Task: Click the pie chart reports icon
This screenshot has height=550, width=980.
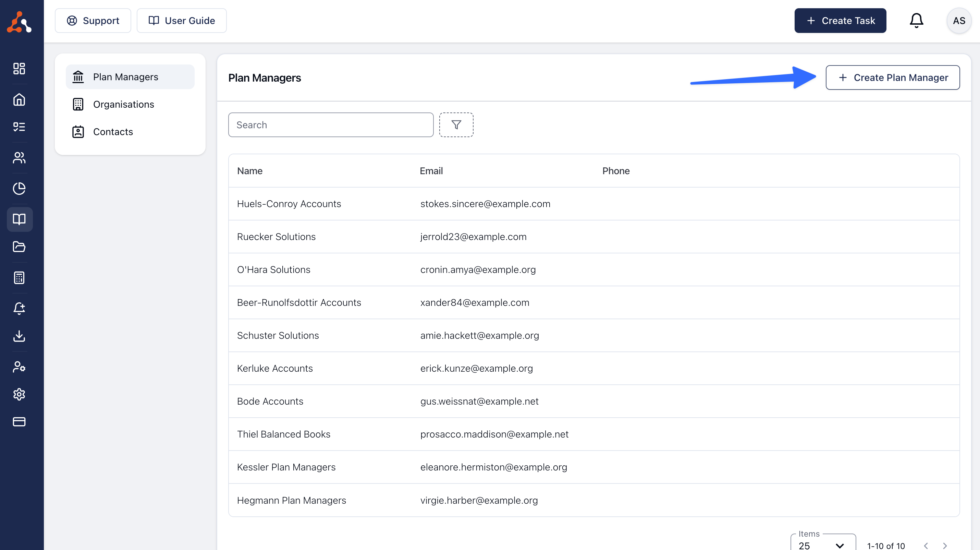Action: [19, 188]
